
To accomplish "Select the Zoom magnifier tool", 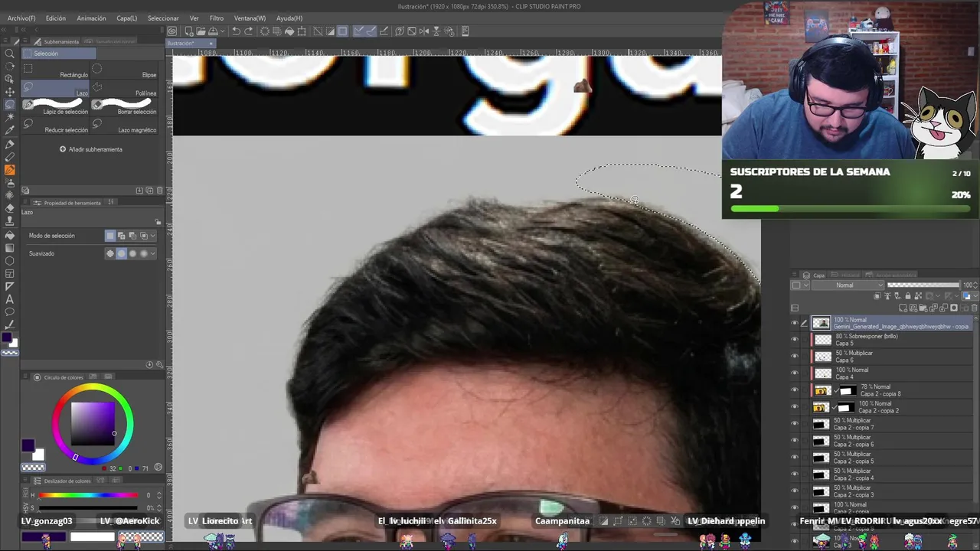I will [9, 54].
